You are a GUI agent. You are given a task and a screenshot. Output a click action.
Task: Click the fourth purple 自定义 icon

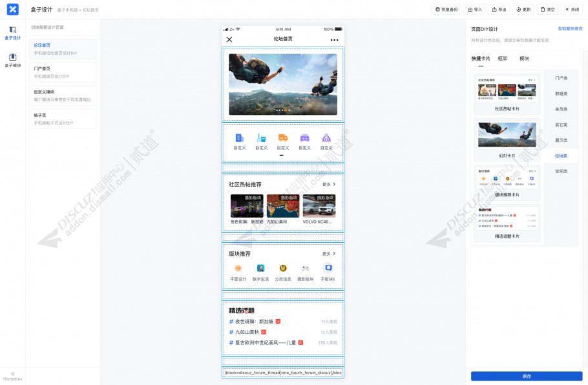304,138
